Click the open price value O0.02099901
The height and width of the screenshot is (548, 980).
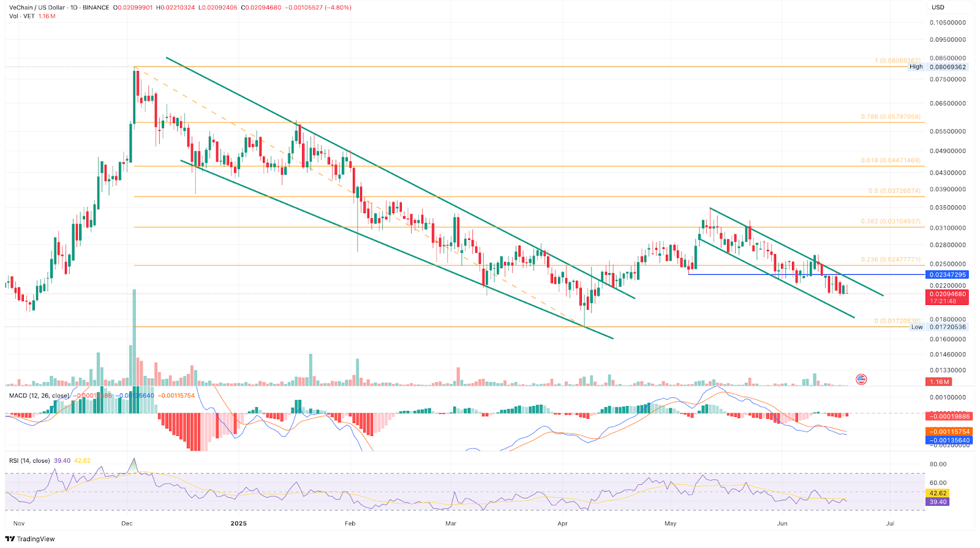(x=134, y=8)
